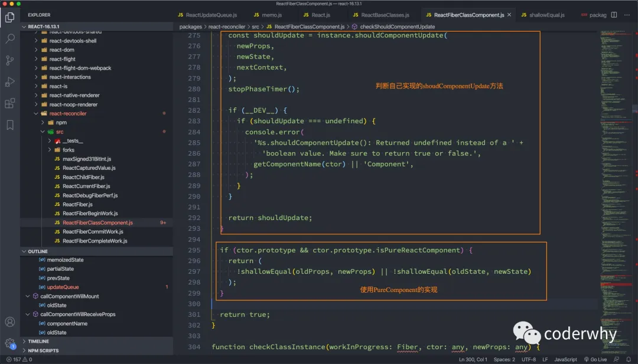Screen dimensions: 638x364
Task: Open the Extensions view
Action: point(10,103)
